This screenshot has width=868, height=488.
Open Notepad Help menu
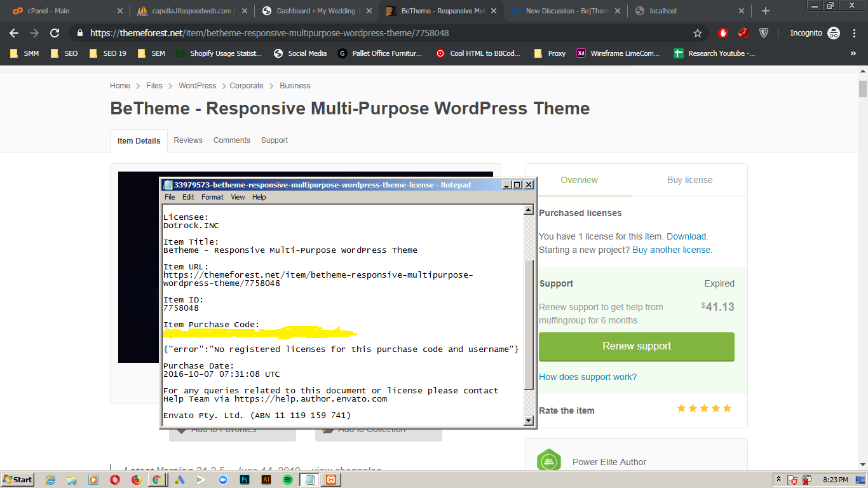point(259,197)
